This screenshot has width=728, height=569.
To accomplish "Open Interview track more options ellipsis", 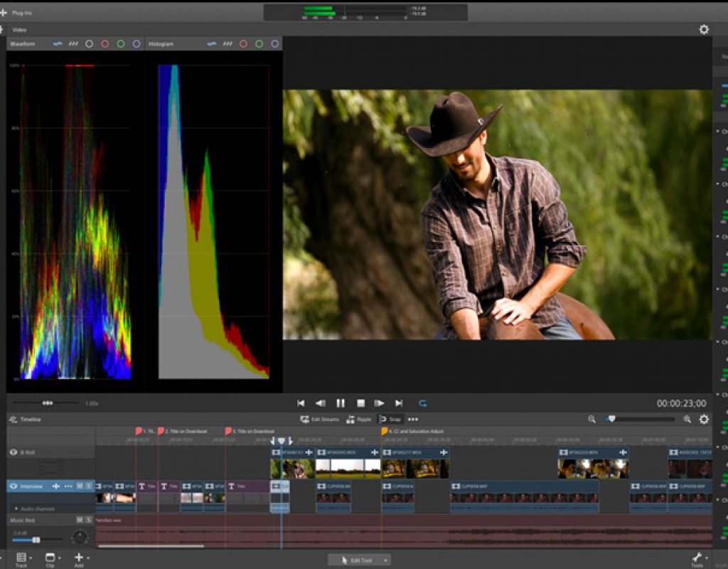I will [x=68, y=486].
